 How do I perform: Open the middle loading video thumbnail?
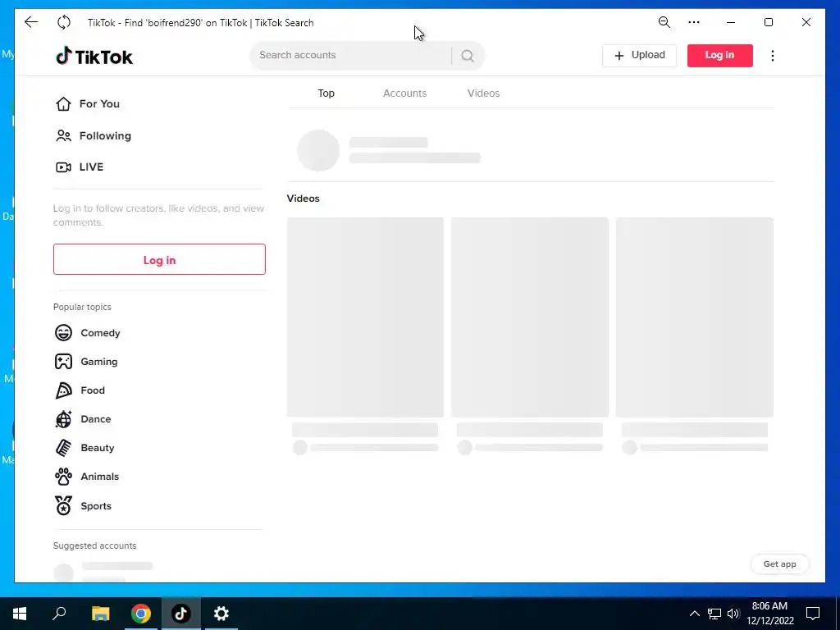click(530, 317)
